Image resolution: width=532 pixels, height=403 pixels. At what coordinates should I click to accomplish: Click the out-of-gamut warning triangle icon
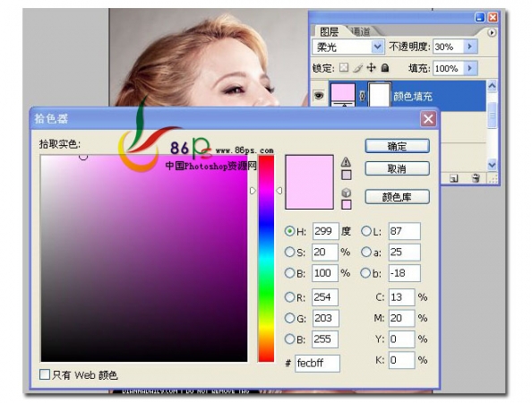pyautogui.click(x=346, y=162)
